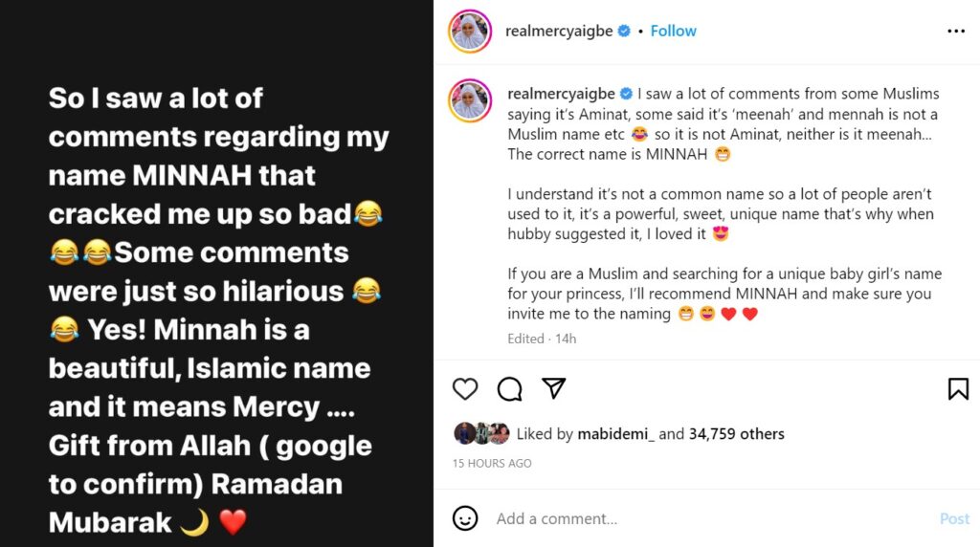This screenshot has height=547, width=980.
Task: Like the post with the heart icon
Action: [x=465, y=388]
